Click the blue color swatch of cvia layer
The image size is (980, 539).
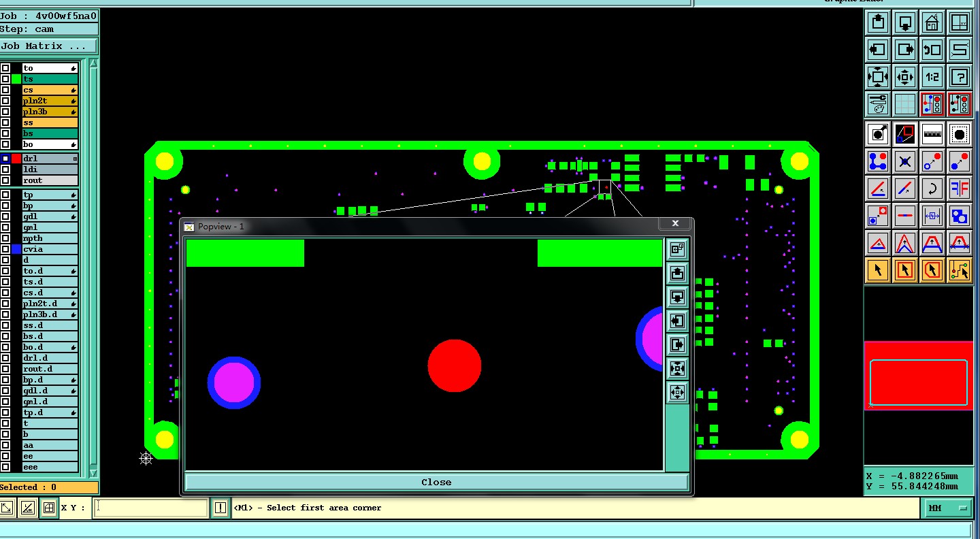click(x=16, y=249)
